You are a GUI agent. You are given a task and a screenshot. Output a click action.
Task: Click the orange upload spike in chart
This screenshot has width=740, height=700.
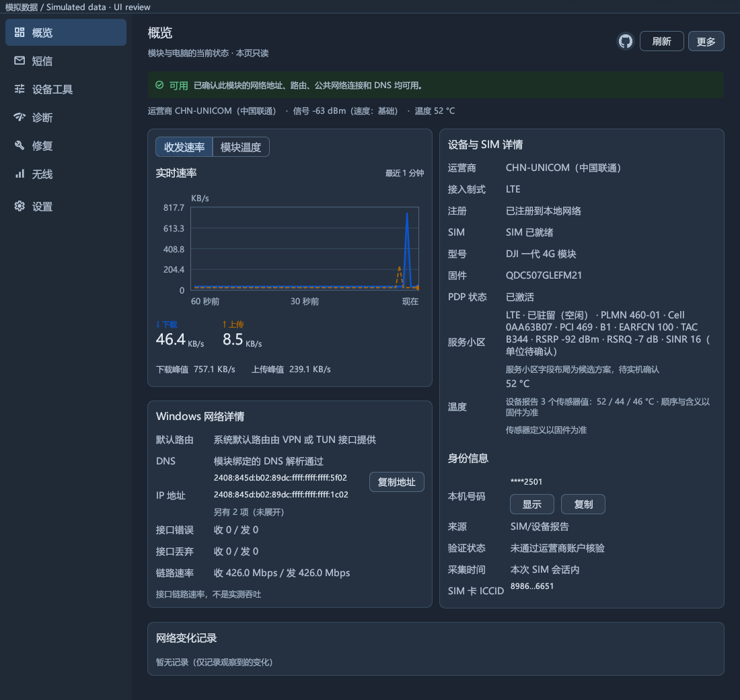point(399,269)
